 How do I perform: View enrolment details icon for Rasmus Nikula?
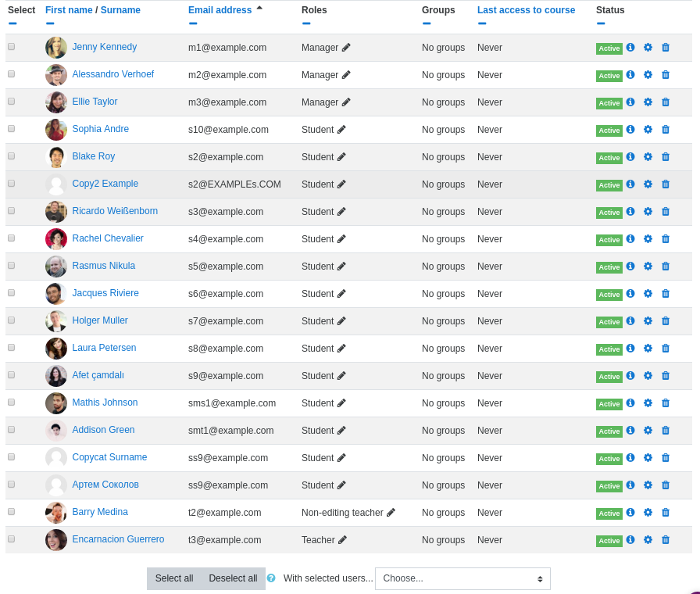pos(630,266)
